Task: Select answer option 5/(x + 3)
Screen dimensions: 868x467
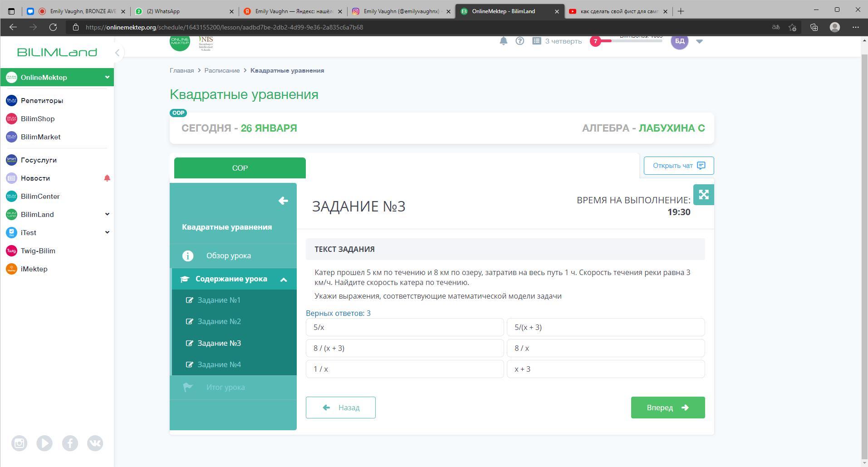Action: [606, 327]
